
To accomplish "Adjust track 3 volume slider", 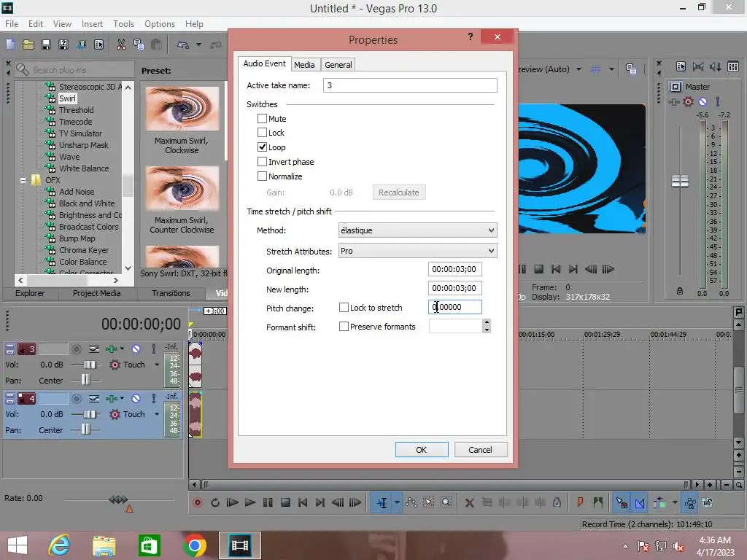I will (x=88, y=365).
